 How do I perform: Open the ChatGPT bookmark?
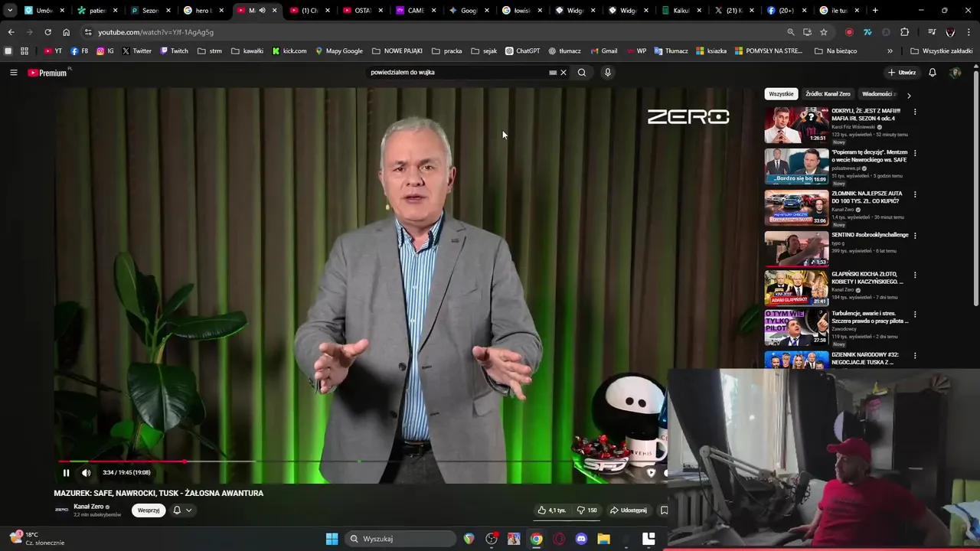click(x=522, y=51)
